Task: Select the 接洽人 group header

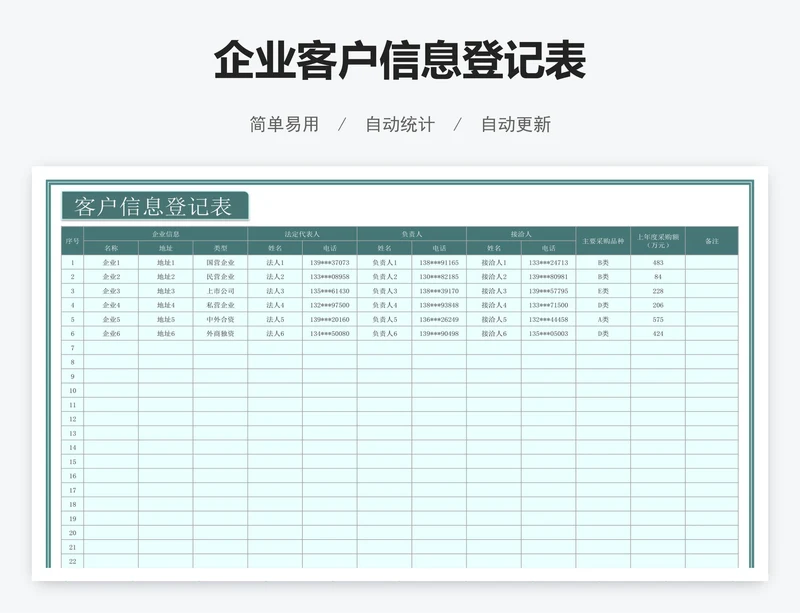Action: pos(521,234)
